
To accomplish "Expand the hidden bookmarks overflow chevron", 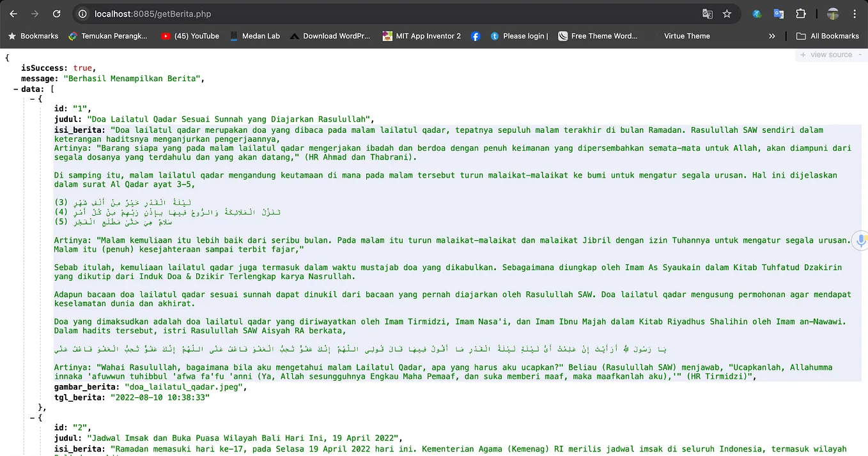I will [772, 36].
